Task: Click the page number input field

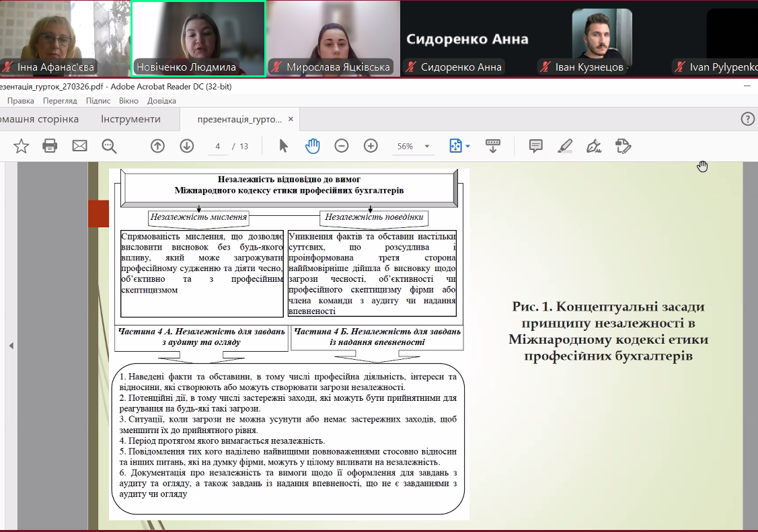Action: [x=218, y=147]
